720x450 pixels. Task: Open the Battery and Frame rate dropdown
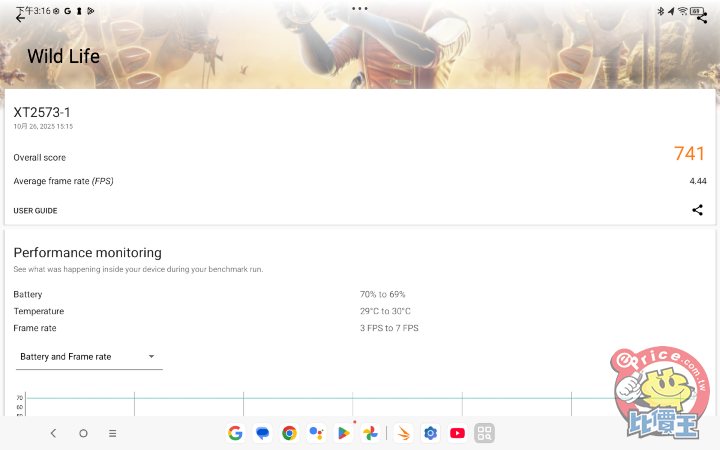[89, 357]
